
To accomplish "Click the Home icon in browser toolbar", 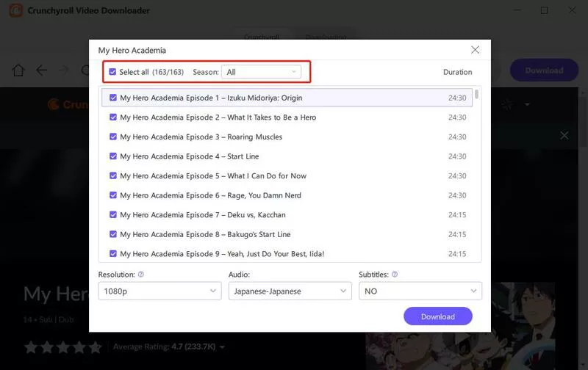I will click(18, 70).
